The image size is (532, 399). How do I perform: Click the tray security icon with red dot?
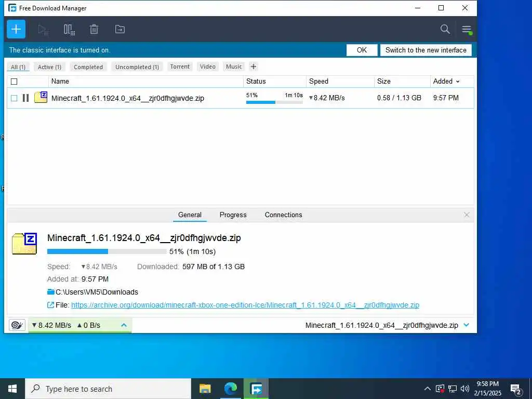[x=440, y=389]
